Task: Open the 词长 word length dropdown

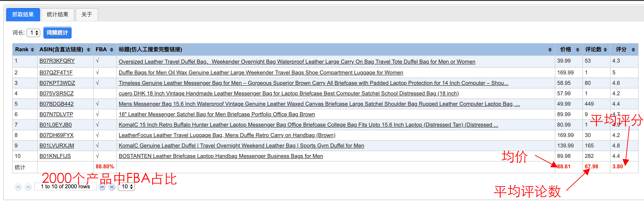Action: 34,33
